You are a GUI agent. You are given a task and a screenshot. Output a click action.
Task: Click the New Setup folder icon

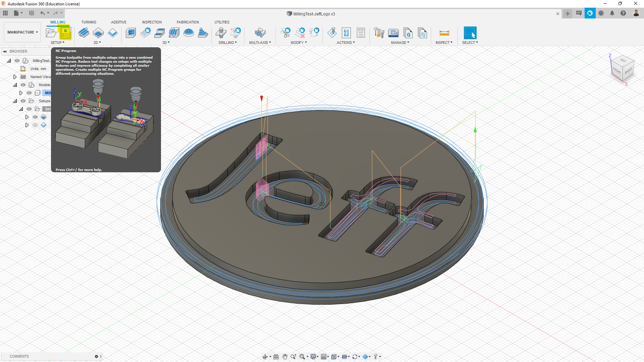[x=51, y=33]
